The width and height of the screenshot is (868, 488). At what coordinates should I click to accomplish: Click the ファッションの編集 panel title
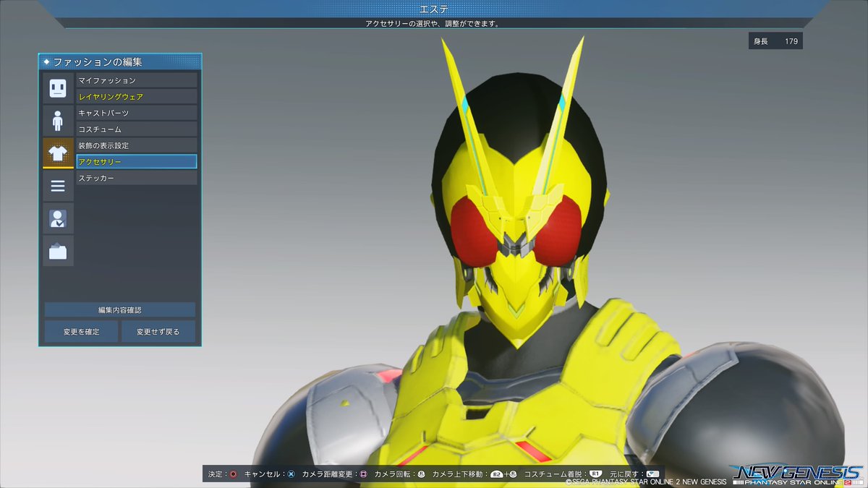click(x=97, y=62)
